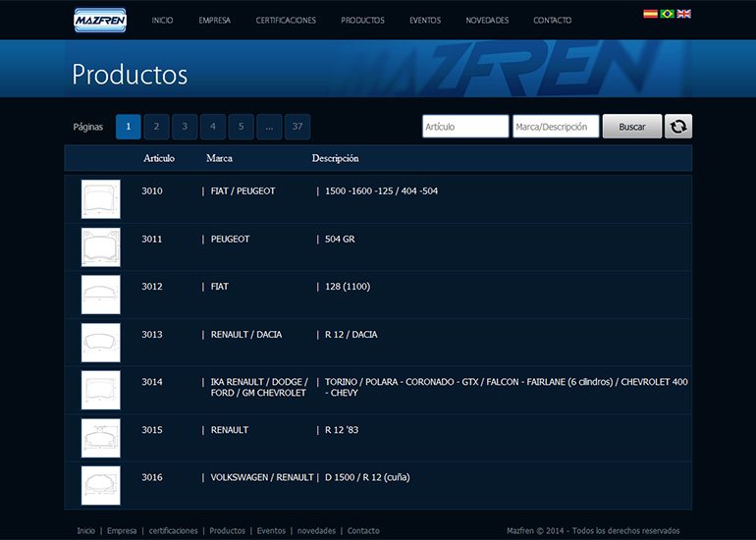Jump to page 4 in pagination
Image resolution: width=756 pixels, height=540 pixels.
[213, 127]
